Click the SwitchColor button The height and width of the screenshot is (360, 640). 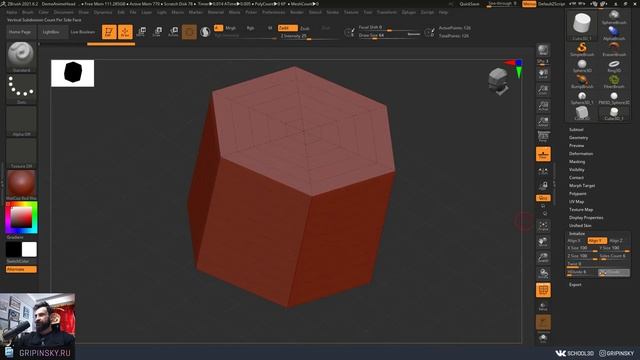(18, 261)
